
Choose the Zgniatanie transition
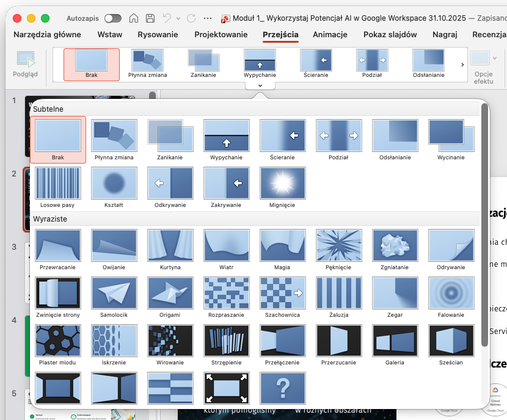pos(395,250)
